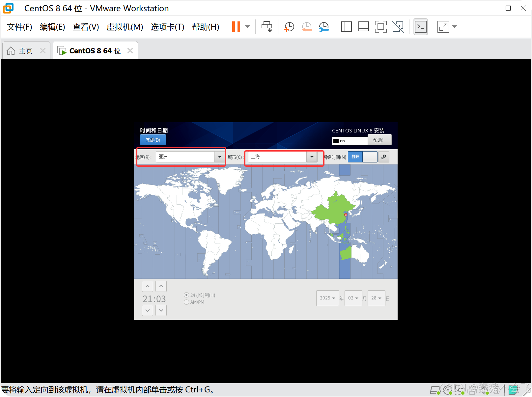532x397 pixels.
Task: Open the 编辑(E) menu
Action: click(x=52, y=27)
